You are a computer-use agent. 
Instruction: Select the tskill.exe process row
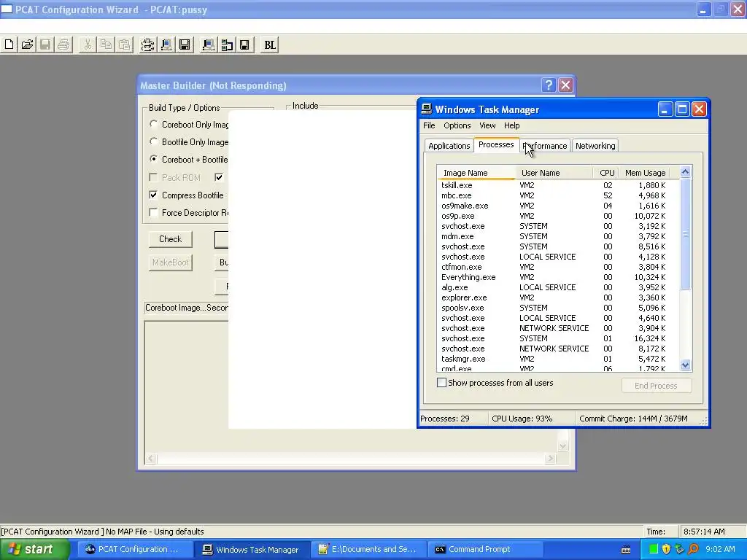[x=557, y=185]
